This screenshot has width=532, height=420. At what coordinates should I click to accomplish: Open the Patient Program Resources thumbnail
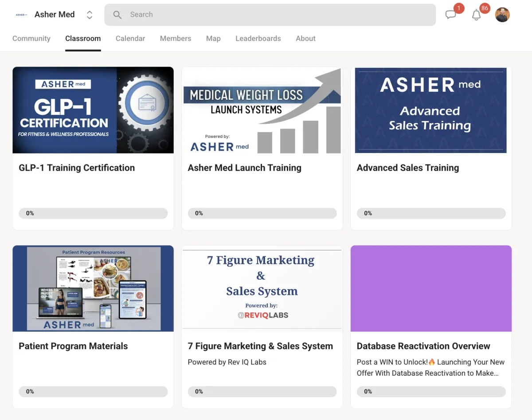(x=93, y=288)
